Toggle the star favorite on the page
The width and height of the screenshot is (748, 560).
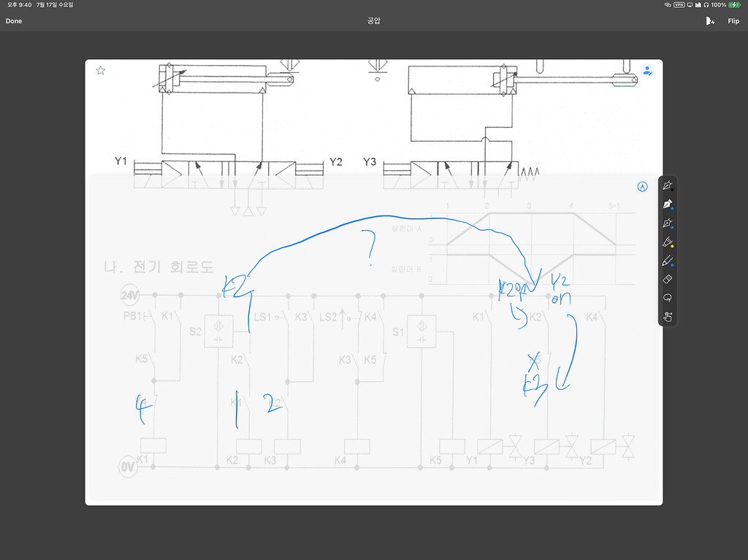click(x=100, y=70)
